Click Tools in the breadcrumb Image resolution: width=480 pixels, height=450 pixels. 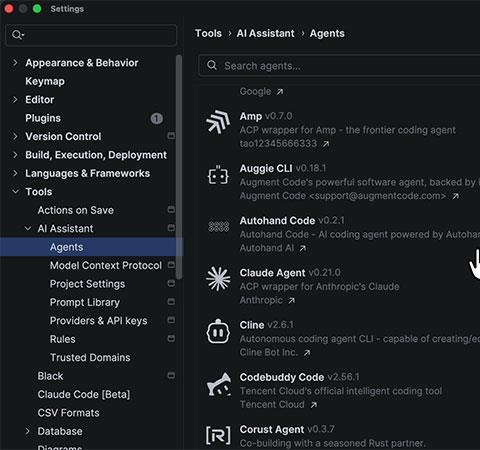click(208, 33)
